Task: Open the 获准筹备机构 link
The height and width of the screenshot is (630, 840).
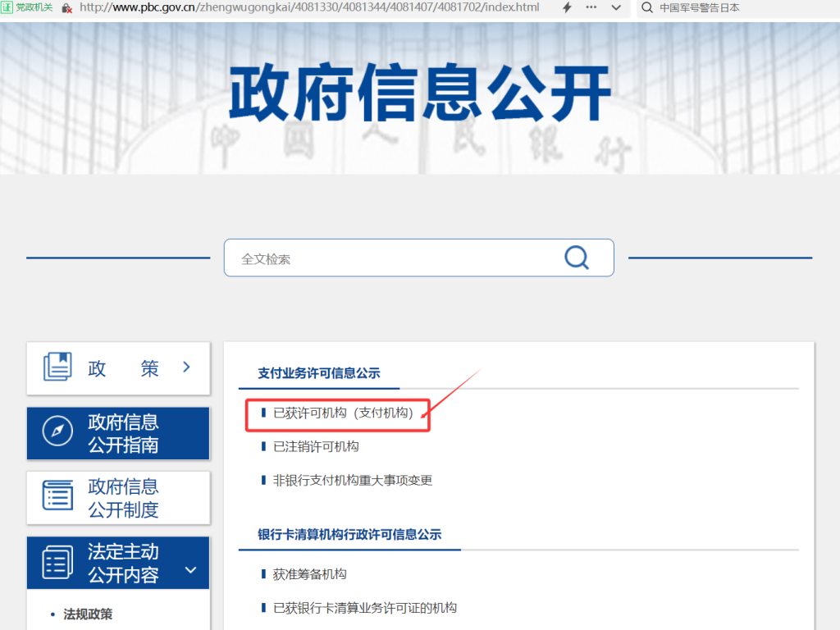Action: click(309, 574)
